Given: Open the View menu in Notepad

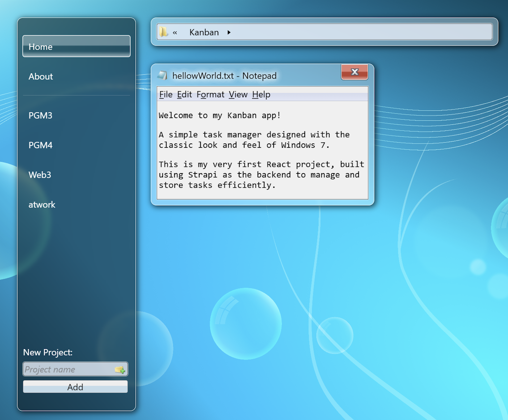Looking at the screenshot, I should (x=238, y=95).
